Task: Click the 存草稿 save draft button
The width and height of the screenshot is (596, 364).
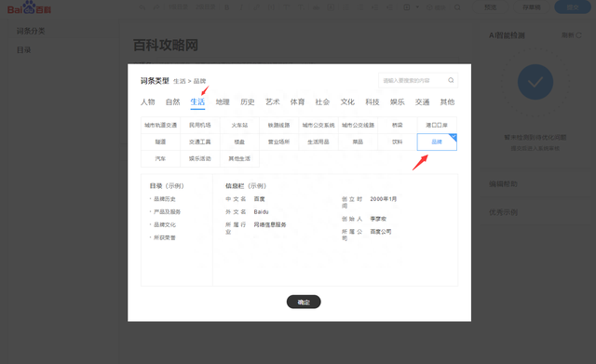Action: (532, 7)
